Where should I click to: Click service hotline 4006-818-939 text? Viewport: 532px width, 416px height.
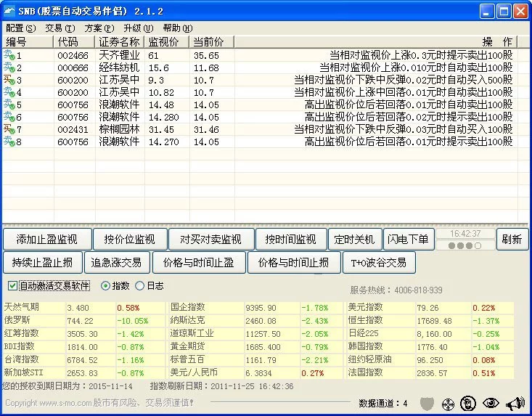[x=418, y=290]
